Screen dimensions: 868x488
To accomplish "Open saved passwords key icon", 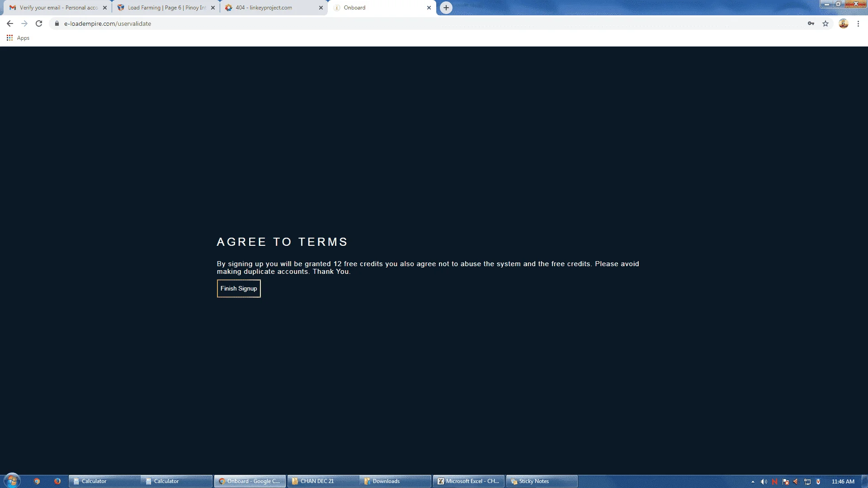I will pyautogui.click(x=811, y=23).
